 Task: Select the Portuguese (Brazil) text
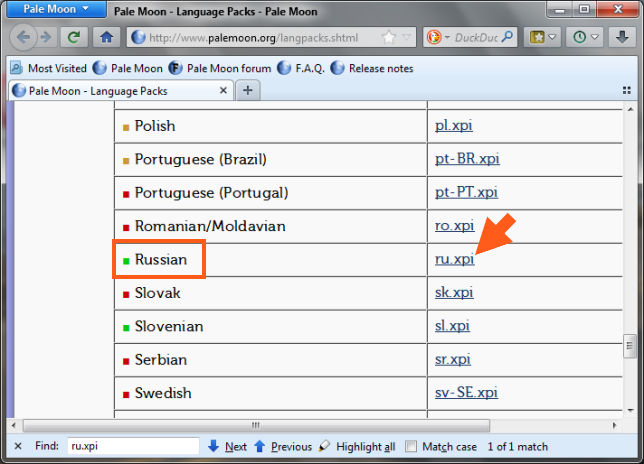[200, 159]
